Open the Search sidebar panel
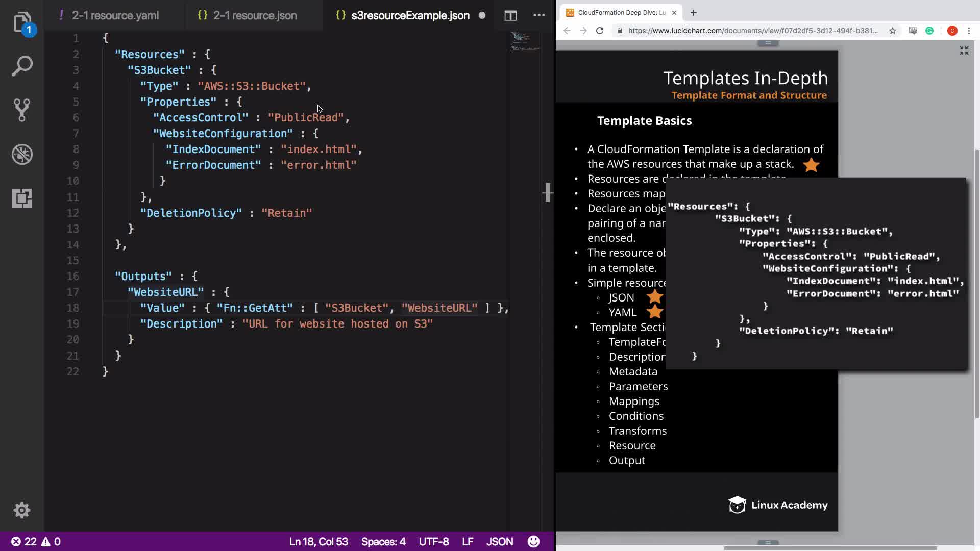The image size is (980, 551). tap(22, 66)
